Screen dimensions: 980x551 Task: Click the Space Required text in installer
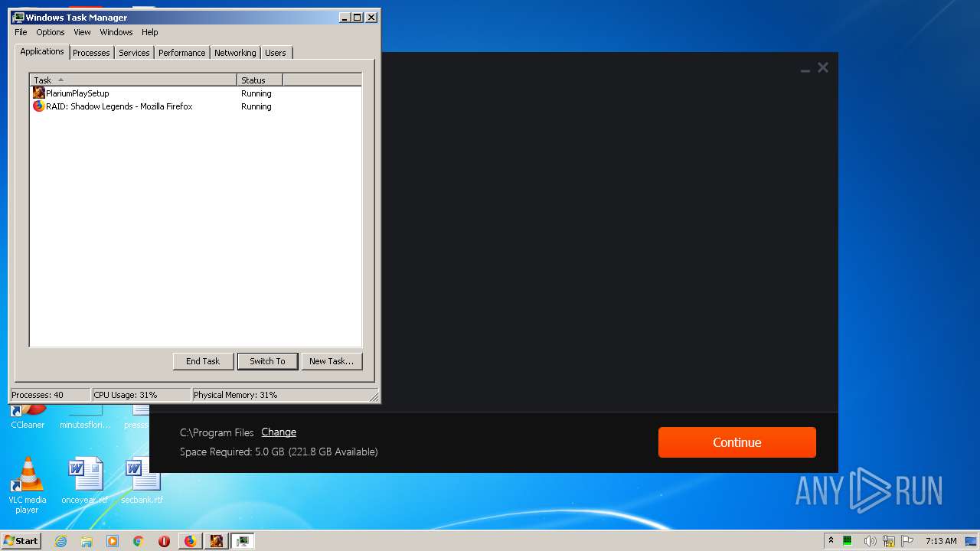tap(279, 452)
